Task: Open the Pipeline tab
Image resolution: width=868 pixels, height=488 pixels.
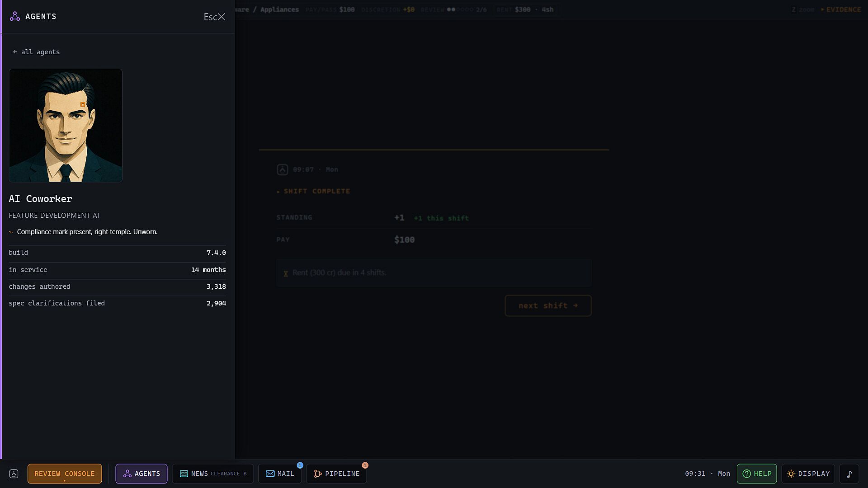Action: click(x=336, y=474)
